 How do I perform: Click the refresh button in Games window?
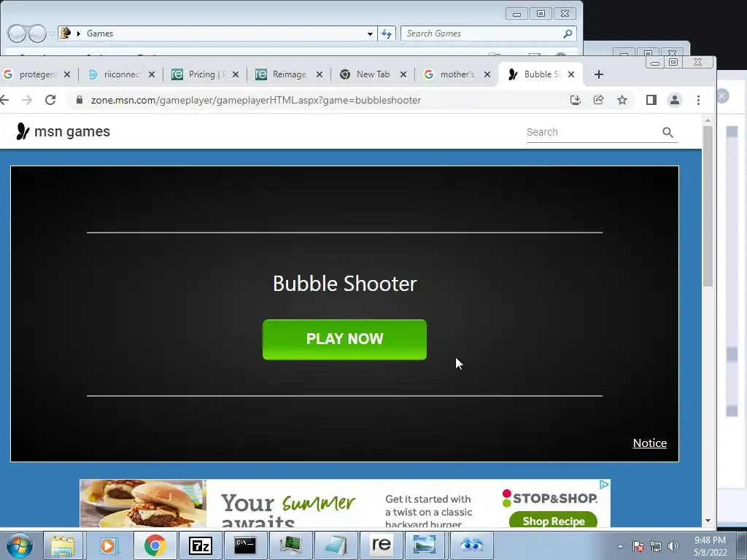387,34
